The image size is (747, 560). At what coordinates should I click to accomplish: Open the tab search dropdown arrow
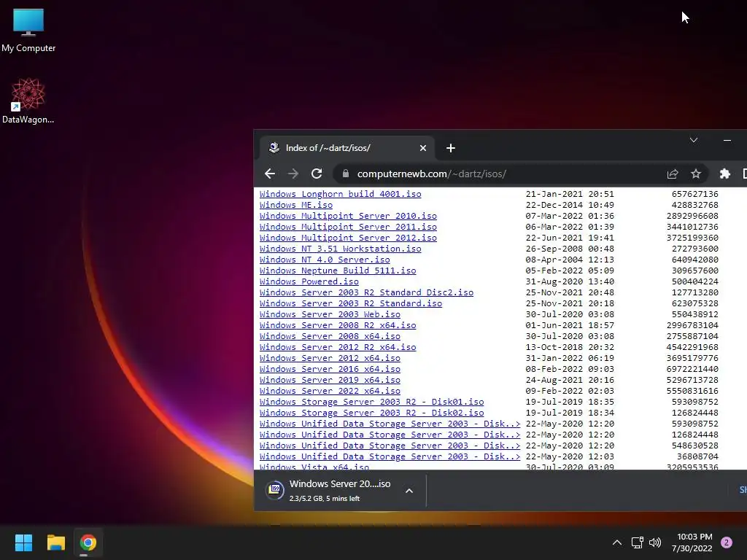click(x=694, y=140)
